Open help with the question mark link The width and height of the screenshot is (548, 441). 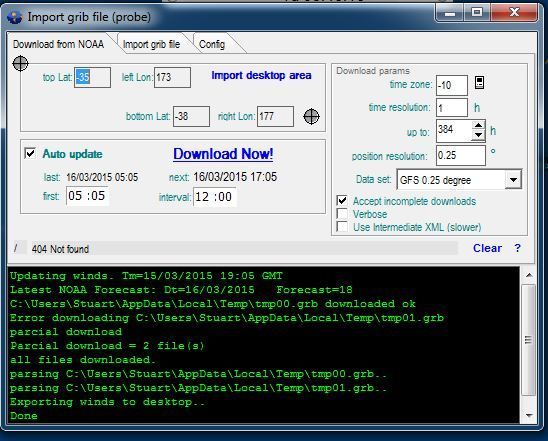pyautogui.click(x=517, y=248)
